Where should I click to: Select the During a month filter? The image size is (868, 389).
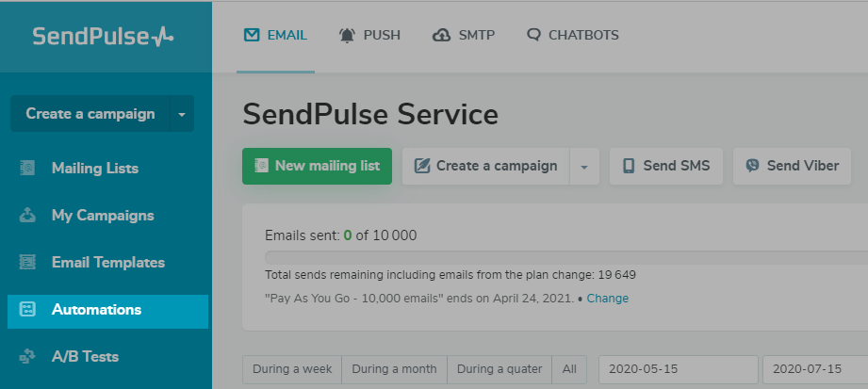click(394, 369)
